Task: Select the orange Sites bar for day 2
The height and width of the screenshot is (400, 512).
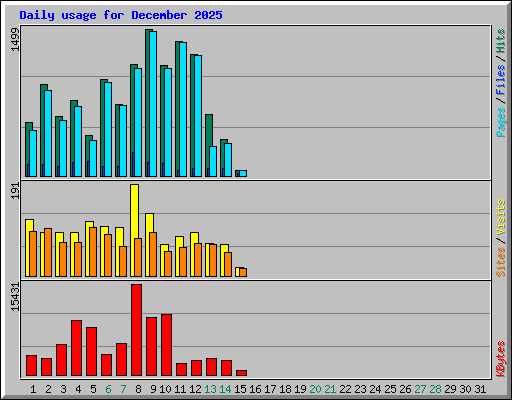Action: [48, 252]
